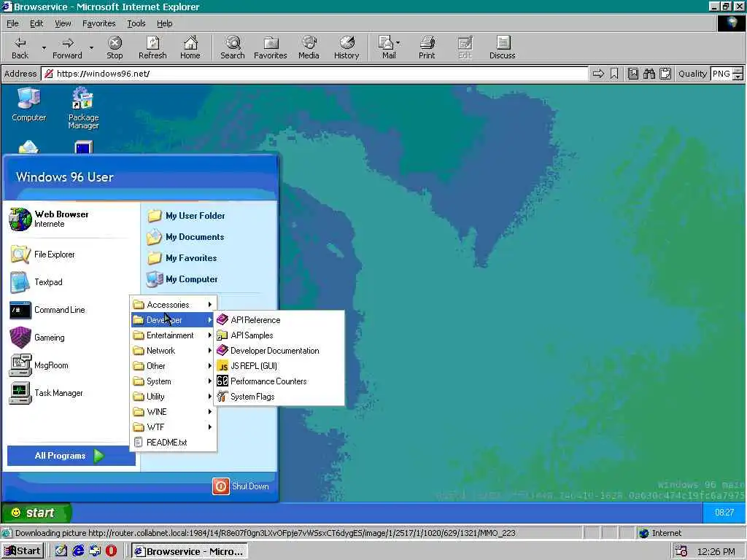Open Package Manager desktop icon

coord(83,108)
